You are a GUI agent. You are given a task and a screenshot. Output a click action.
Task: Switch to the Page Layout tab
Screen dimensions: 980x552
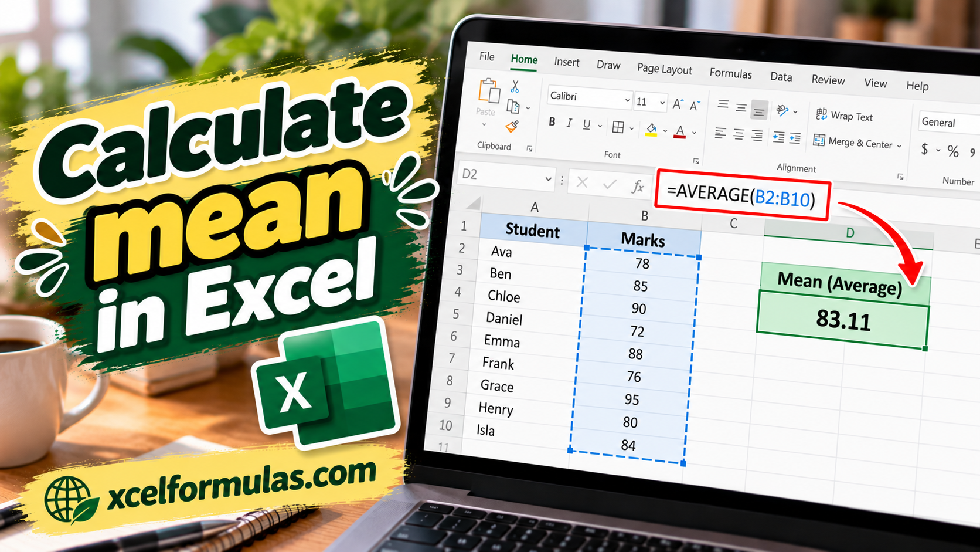665,69
